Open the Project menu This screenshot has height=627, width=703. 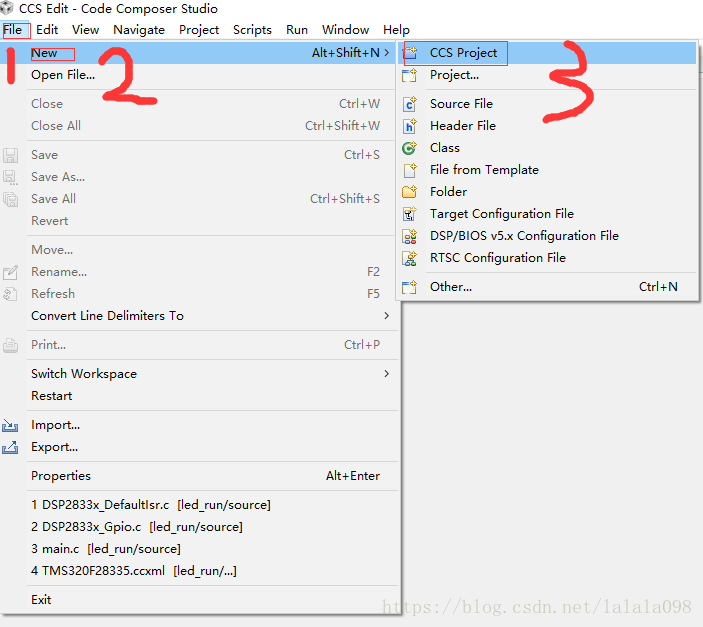point(199,30)
